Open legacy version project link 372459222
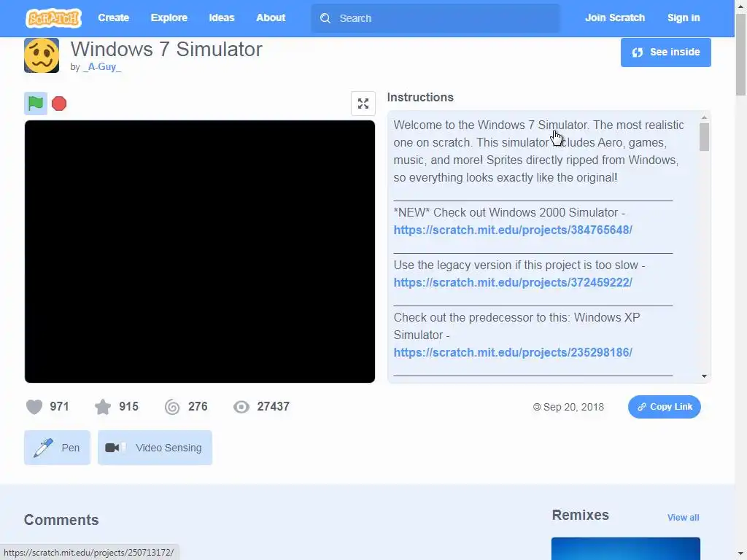 point(513,282)
